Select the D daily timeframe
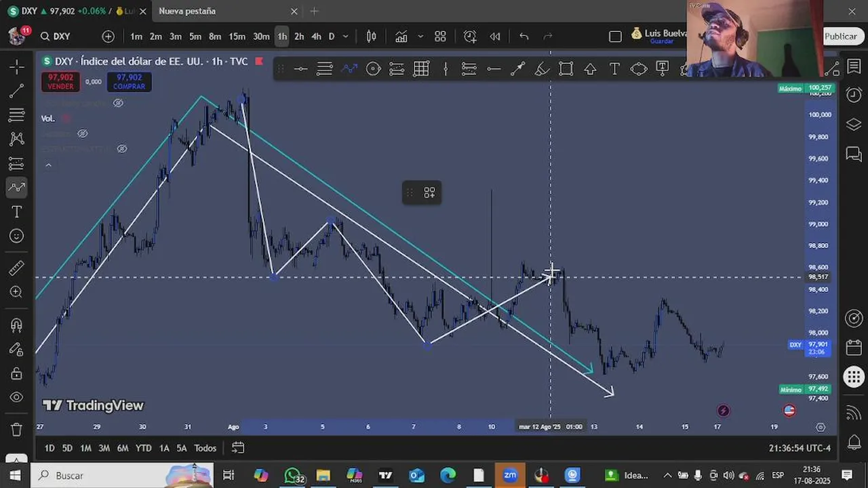Viewport: 868px width, 488px height. click(332, 37)
